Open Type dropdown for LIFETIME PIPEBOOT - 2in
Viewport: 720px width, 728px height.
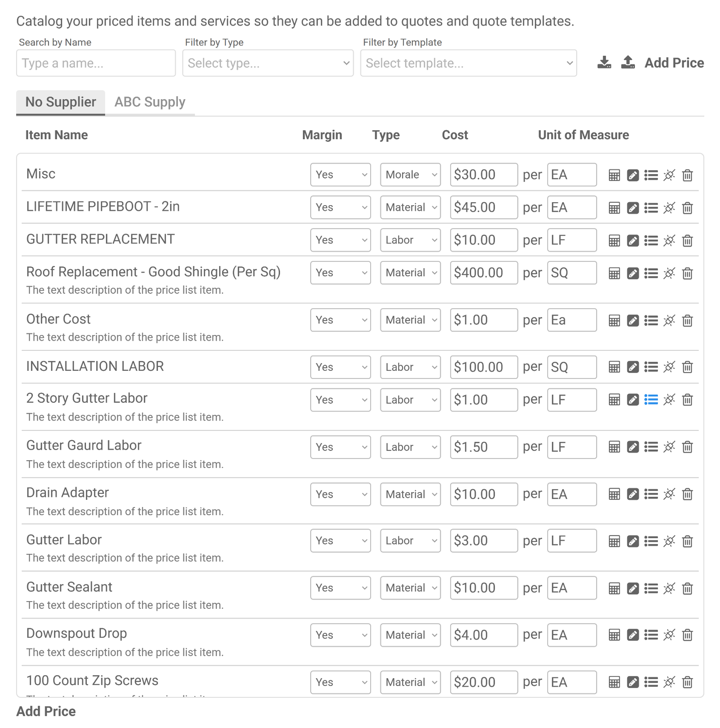410,207
